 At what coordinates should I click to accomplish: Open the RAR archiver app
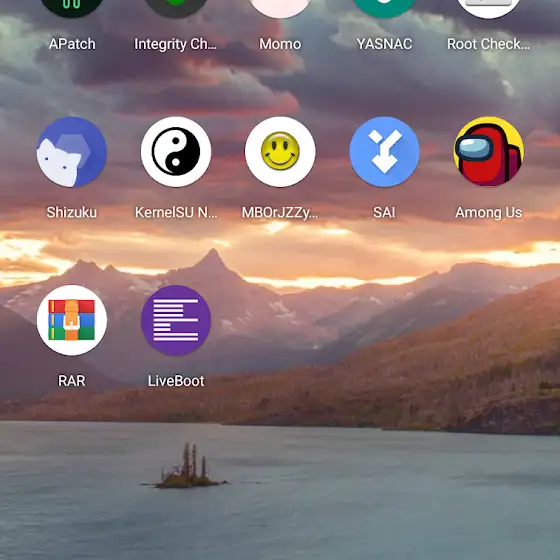(x=72, y=320)
